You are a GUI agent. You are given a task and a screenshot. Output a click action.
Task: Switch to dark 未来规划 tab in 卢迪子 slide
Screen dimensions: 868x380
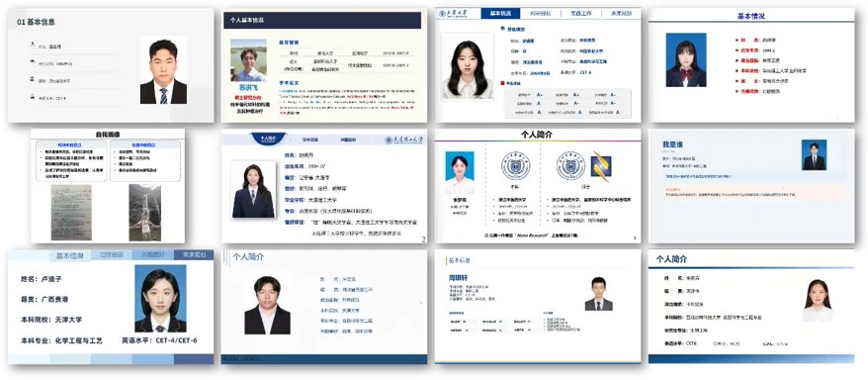tap(194, 255)
